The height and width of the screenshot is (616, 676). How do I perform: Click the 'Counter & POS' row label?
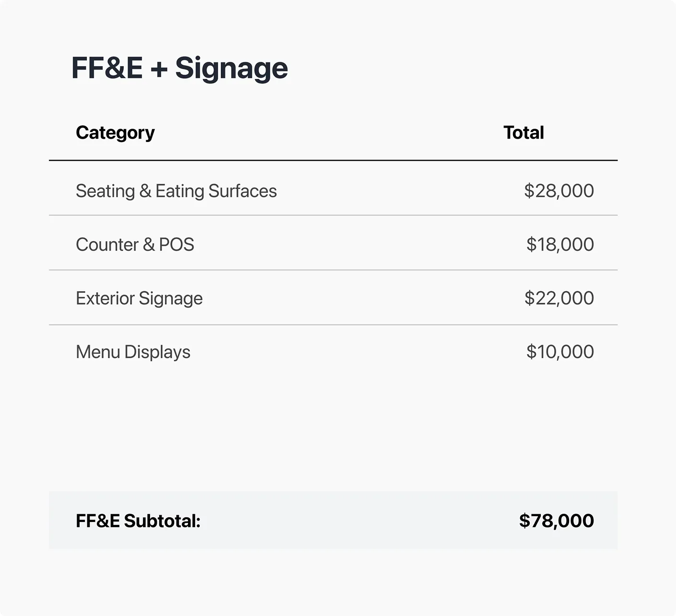click(135, 245)
